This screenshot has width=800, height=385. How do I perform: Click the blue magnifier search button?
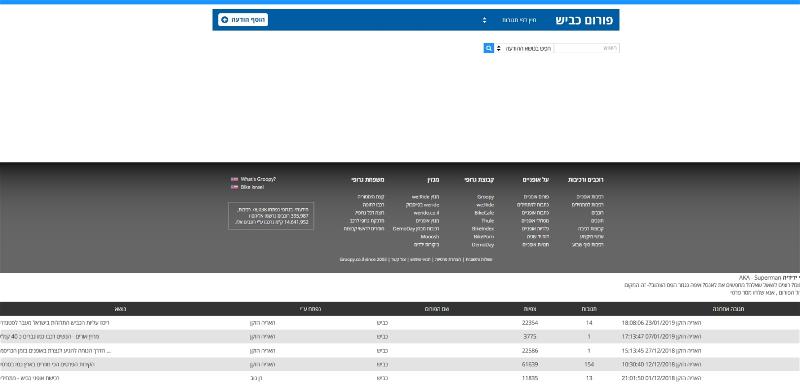pos(488,48)
